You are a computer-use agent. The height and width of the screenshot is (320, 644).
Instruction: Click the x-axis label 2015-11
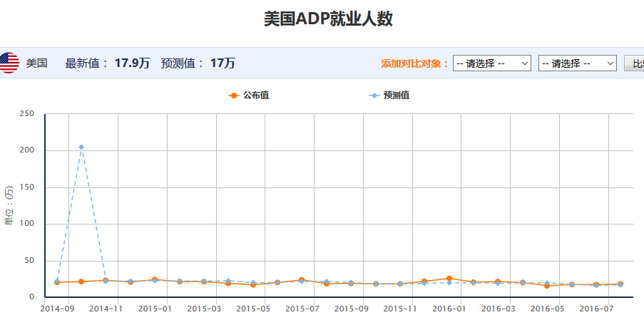400,309
